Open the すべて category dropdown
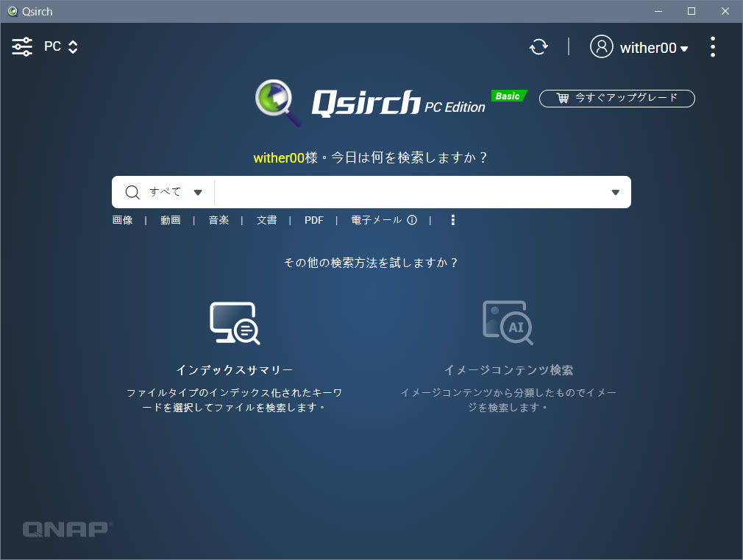 pyautogui.click(x=176, y=192)
